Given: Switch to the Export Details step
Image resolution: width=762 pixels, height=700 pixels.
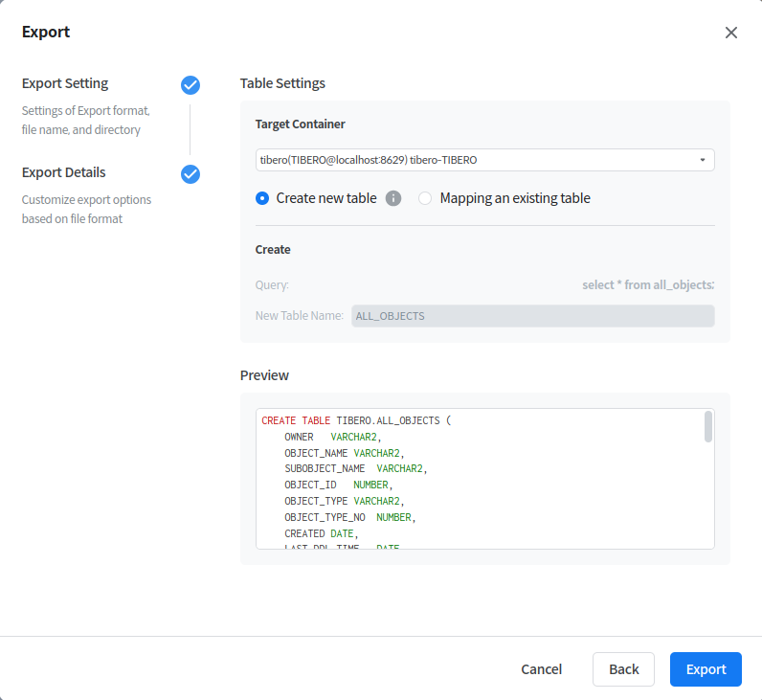Looking at the screenshot, I should point(64,172).
